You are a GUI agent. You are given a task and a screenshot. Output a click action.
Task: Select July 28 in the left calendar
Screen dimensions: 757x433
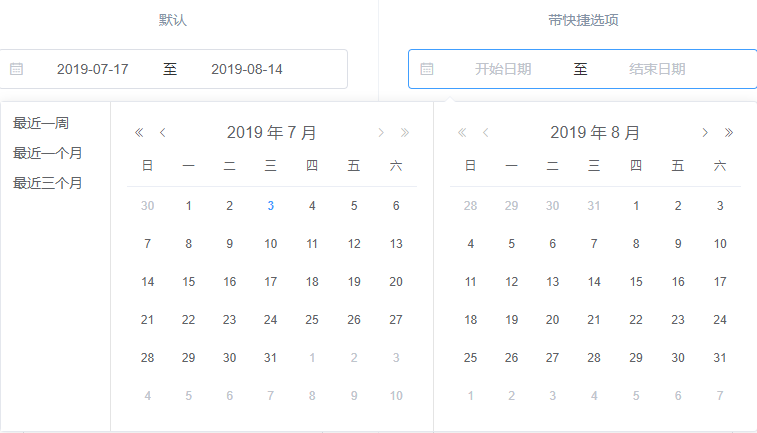pyautogui.click(x=147, y=358)
